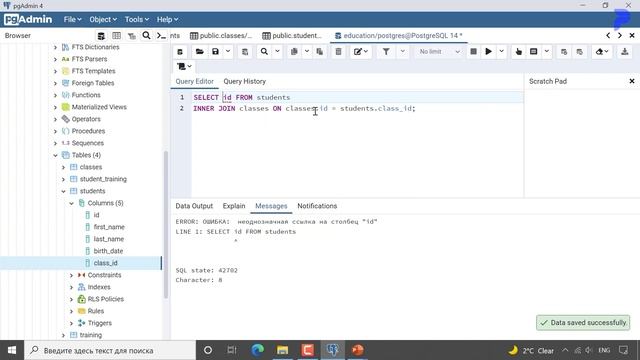Open File Explorer from the taskbar
Screen dimensions: 640x360
(282, 350)
